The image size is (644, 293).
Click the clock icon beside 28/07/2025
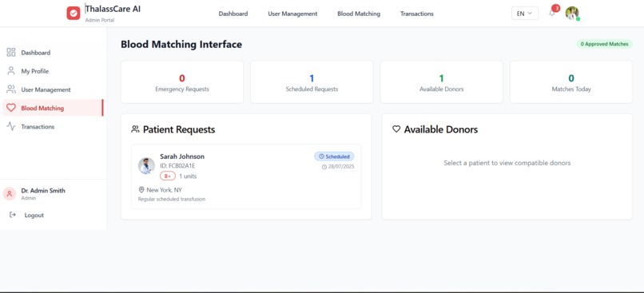(x=324, y=167)
